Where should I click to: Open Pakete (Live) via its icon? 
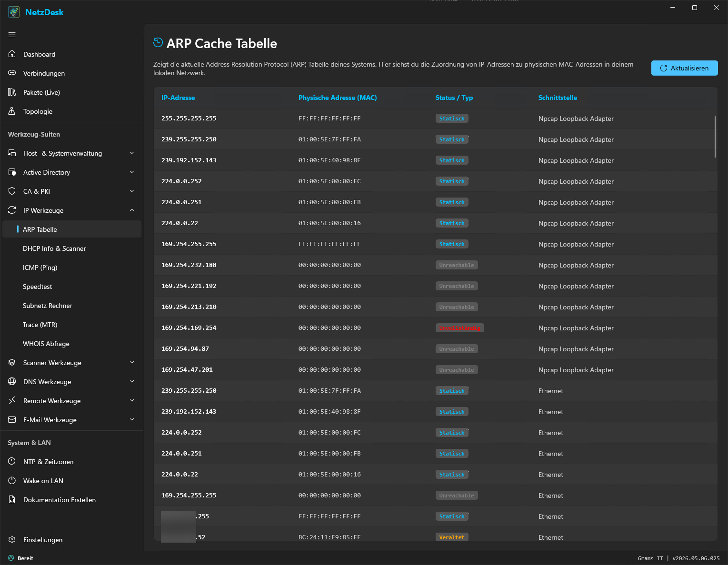[x=12, y=92]
